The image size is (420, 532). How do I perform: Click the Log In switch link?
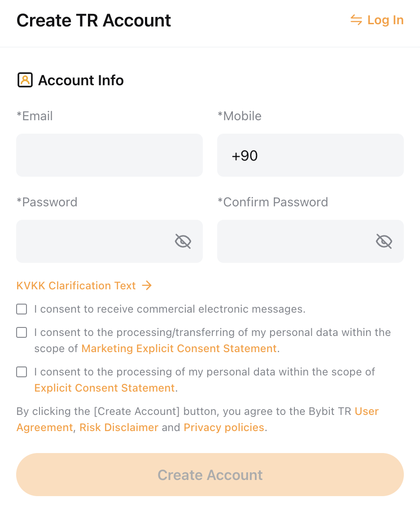point(377,20)
